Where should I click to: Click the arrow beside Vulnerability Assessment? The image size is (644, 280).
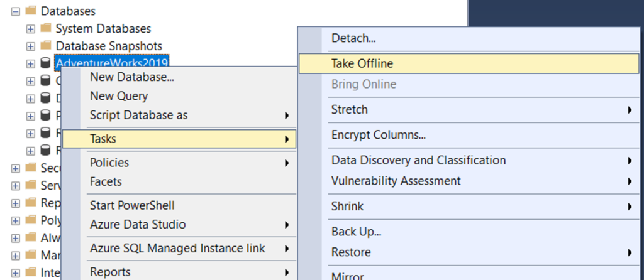(630, 181)
